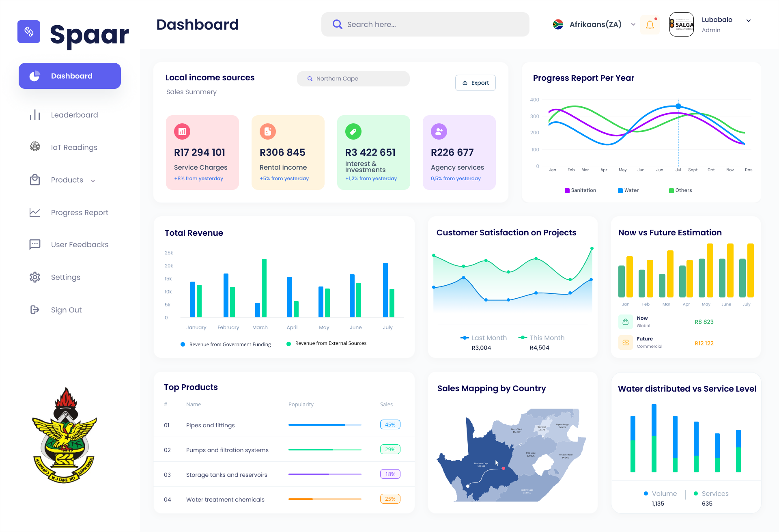Click the Northern Cape search icon
Screen dimensions: 779x532
pyautogui.click(x=310, y=79)
